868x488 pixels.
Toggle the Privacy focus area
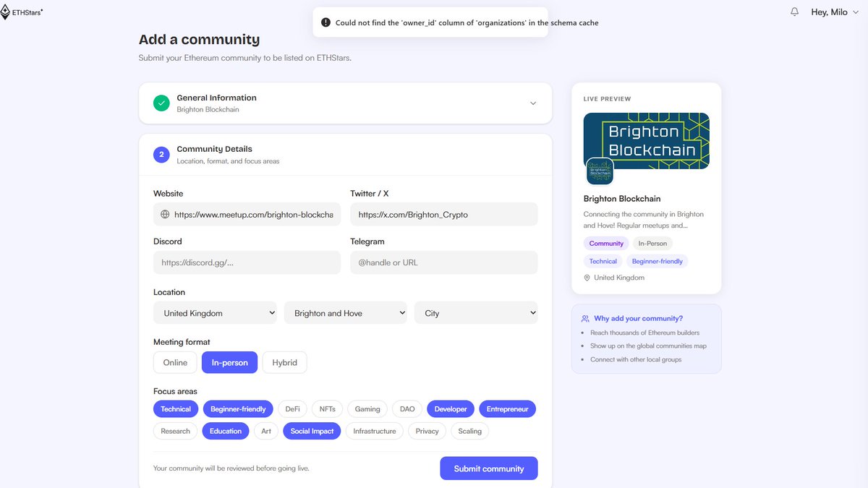[x=427, y=431]
